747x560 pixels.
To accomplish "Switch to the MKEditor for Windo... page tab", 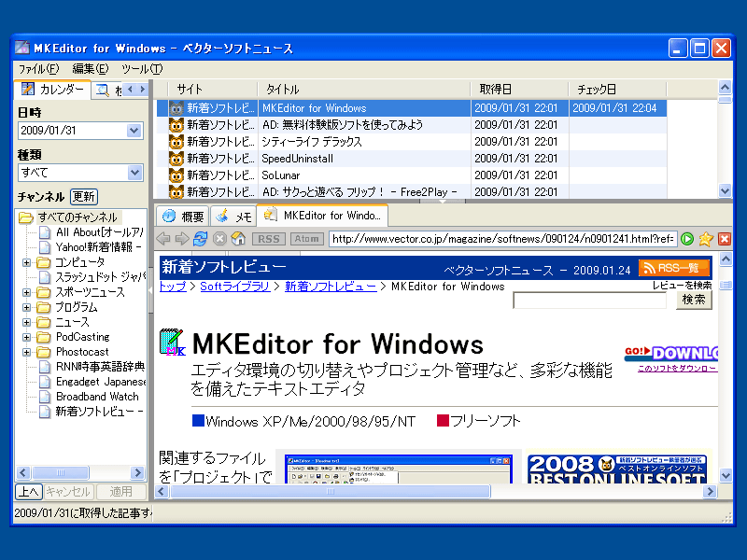I will tap(322, 216).
